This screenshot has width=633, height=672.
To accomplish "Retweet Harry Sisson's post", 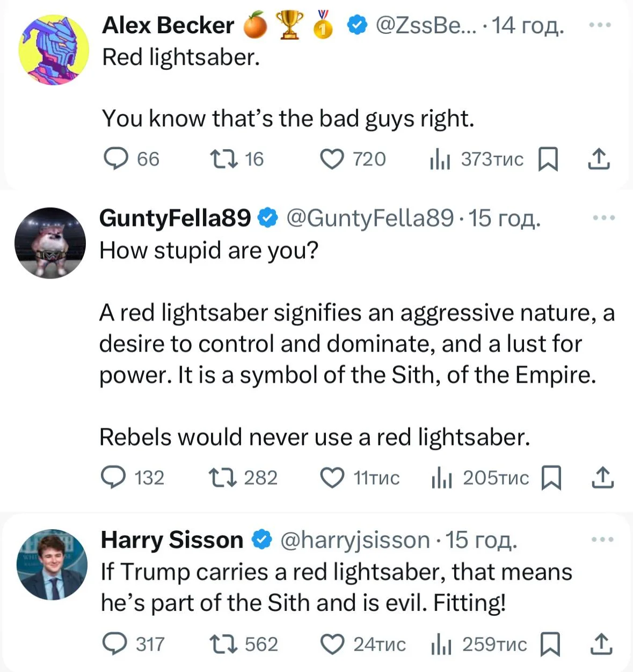I will [x=222, y=644].
